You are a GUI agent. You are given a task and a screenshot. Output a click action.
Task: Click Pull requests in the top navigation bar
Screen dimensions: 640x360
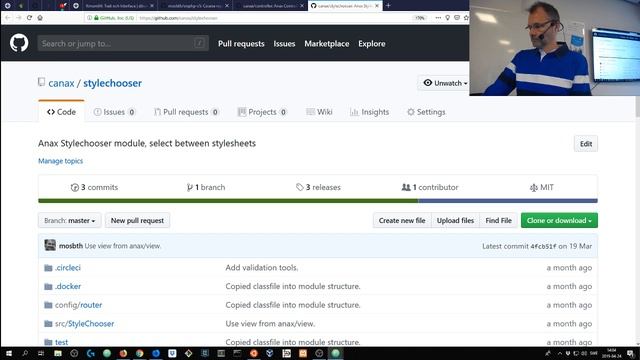tap(241, 44)
